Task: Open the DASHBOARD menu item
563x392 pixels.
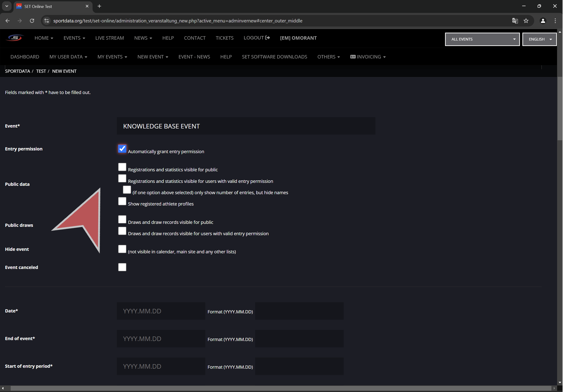Action: click(25, 57)
